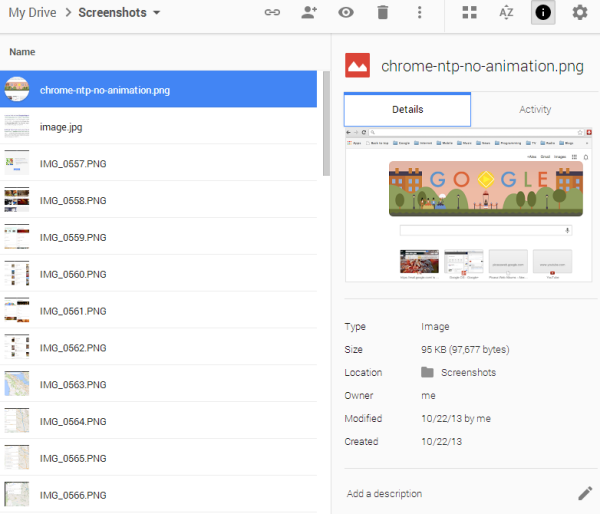This screenshot has height=514, width=600.
Task: Open the AZ sort options
Action: coord(506,13)
